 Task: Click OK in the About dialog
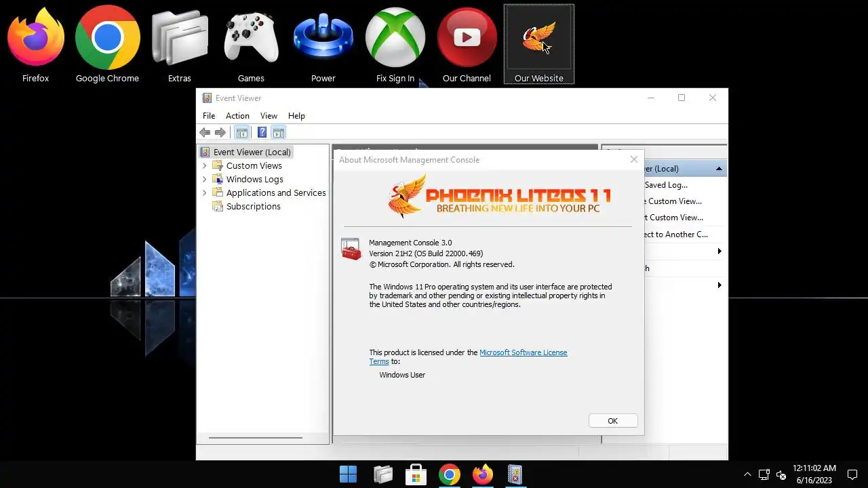(x=612, y=421)
